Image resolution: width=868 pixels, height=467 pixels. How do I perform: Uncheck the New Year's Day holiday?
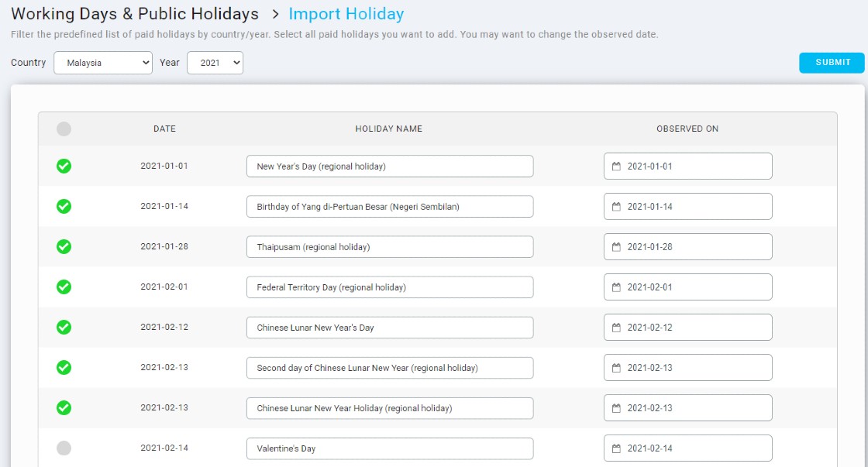(64, 166)
